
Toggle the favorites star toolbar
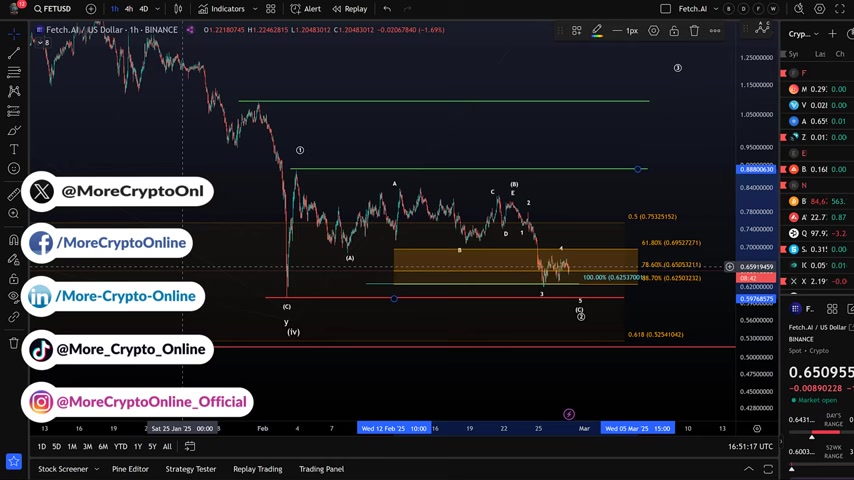(x=14, y=461)
